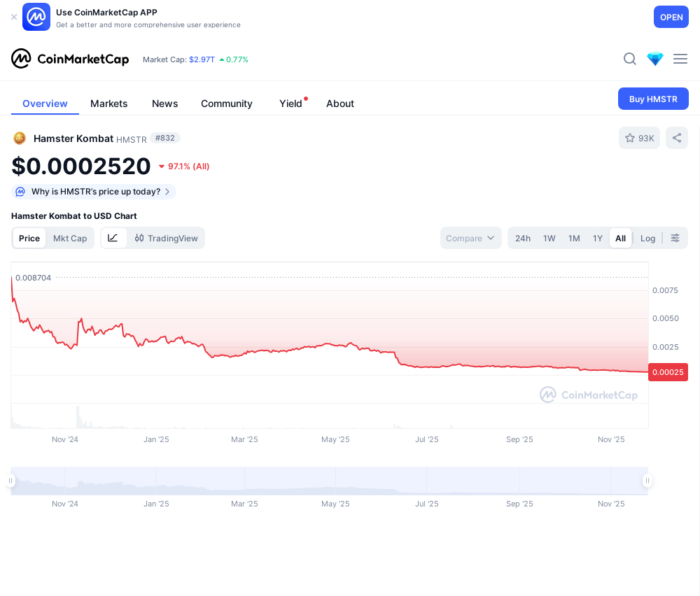Open the Markets tab
Viewport: 700px width, 596px height.
click(109, 104)
